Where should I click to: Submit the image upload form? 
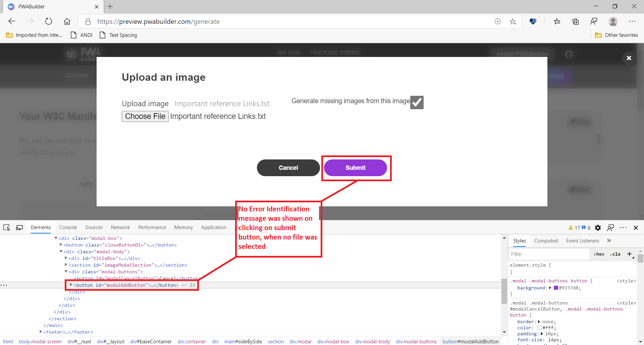[356, 168]
